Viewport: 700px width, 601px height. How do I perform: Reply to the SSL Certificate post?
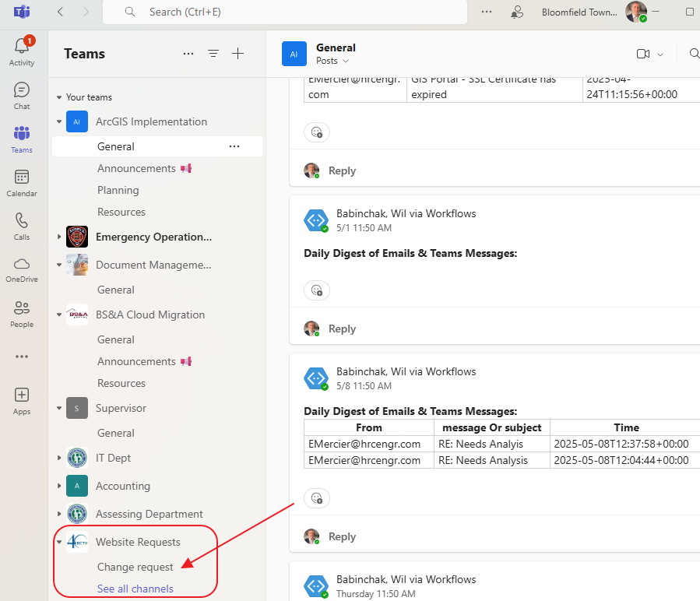click(342, 171)
